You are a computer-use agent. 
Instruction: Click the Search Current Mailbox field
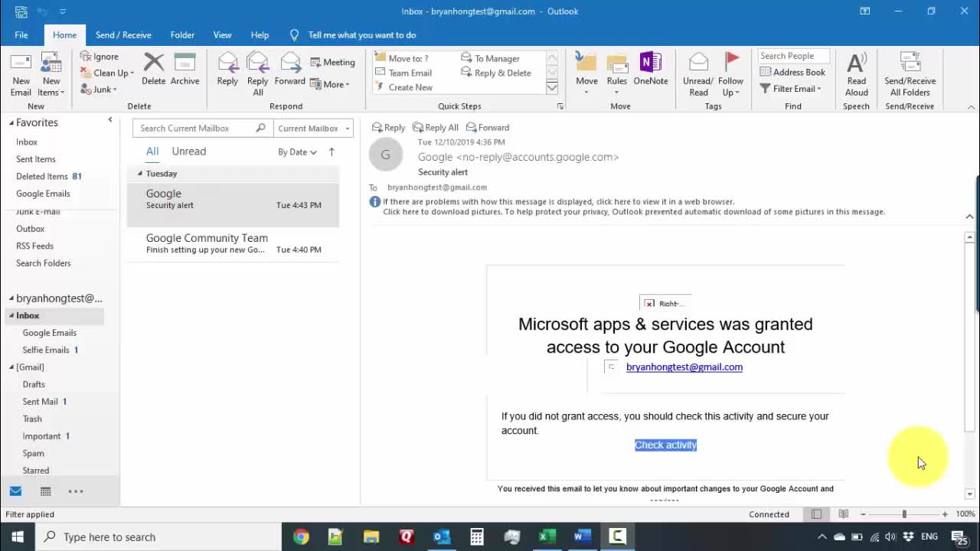pos(196,129)
